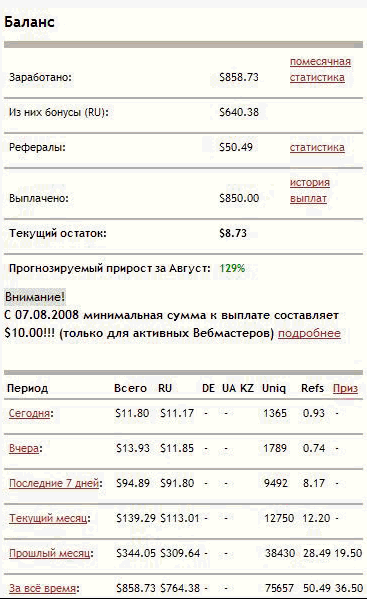
Task: Click the Всего column header
Action: [x=130, y=389]
